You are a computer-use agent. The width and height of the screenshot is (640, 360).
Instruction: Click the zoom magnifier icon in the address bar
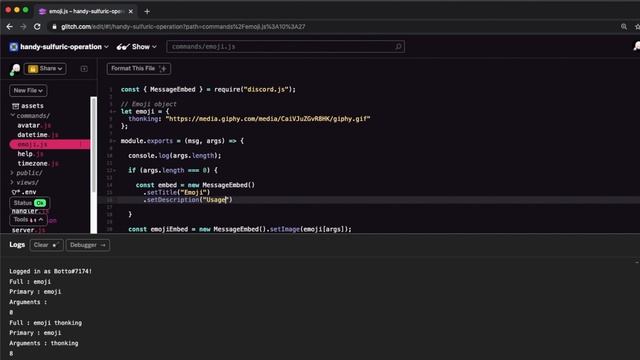click(624, 27)
